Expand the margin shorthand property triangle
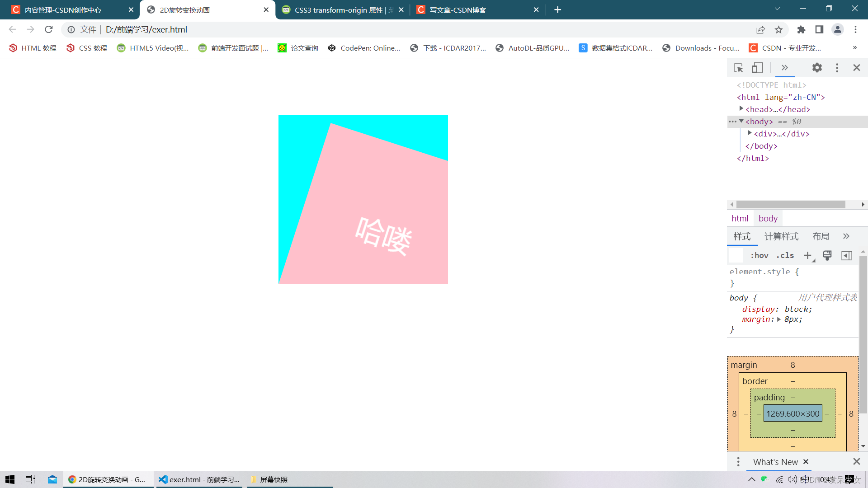Screen dimensions: 868x488 pyautogui.click(x=779, y=319)
